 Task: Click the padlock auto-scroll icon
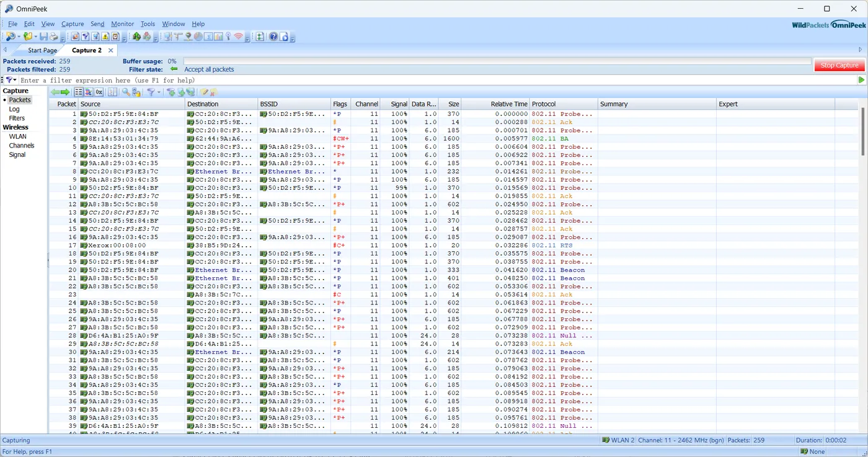pos(136,92)
